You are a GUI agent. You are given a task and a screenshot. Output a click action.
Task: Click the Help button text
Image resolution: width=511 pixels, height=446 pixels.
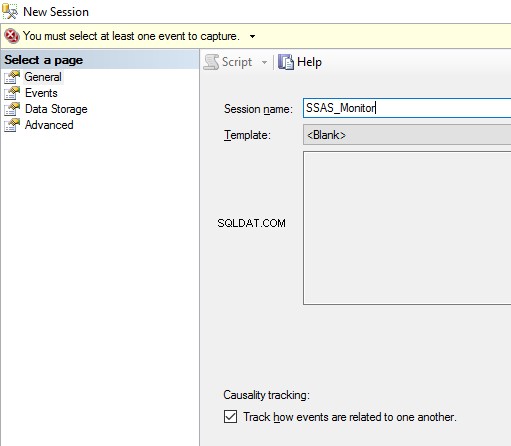pos(309,62)
